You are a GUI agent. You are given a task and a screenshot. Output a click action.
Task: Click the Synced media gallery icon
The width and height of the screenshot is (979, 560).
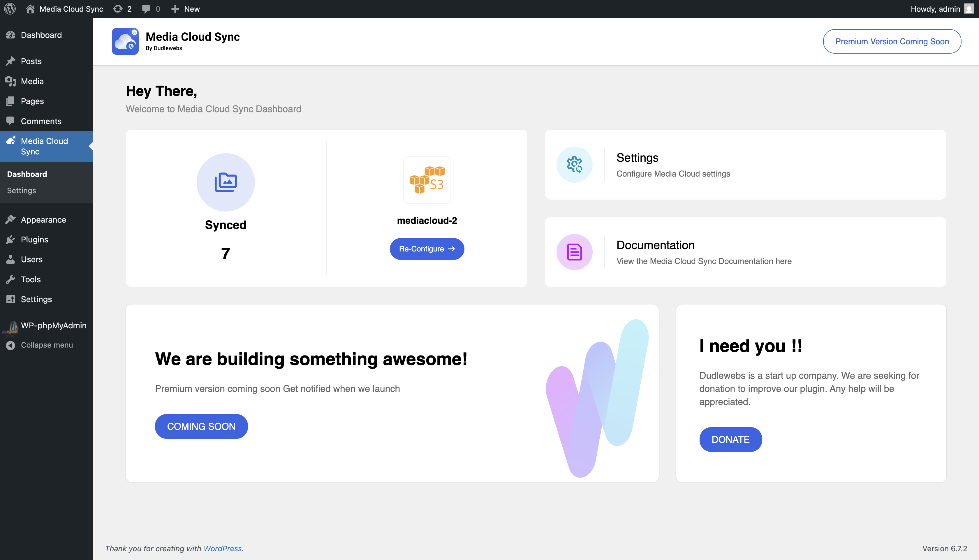coord(226,182)
